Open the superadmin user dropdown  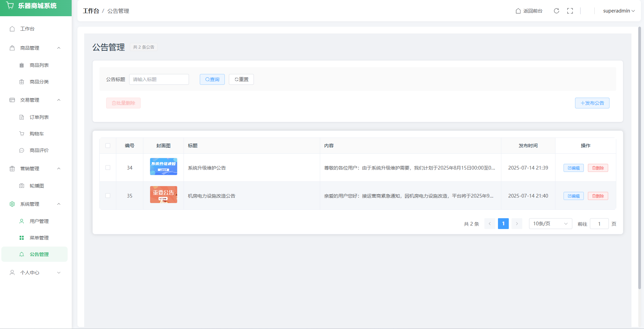[619, 11]
